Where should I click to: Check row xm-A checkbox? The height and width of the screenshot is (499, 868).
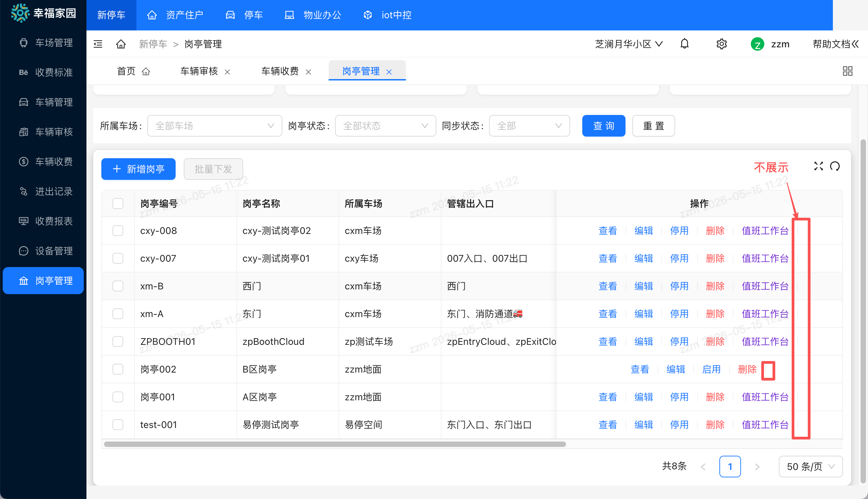coord(118,314)
